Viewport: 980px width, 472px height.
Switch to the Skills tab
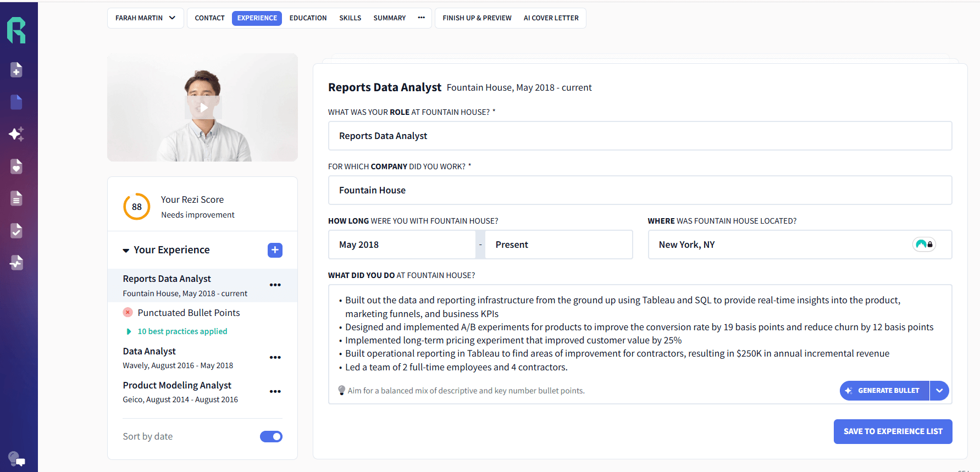click(x=350, y=18)
